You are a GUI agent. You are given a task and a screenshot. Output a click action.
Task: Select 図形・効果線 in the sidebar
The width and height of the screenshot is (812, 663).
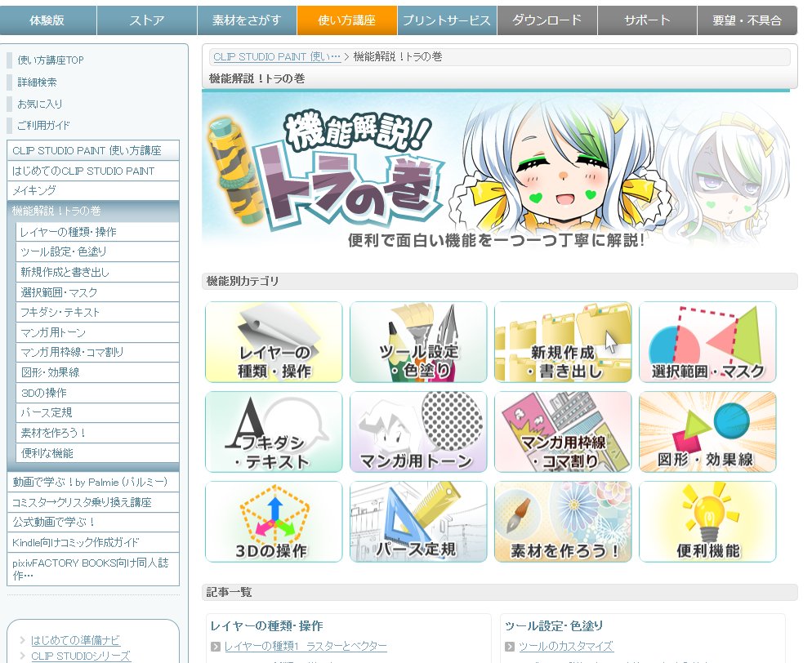pyautogui.click(x=97, y=372)
